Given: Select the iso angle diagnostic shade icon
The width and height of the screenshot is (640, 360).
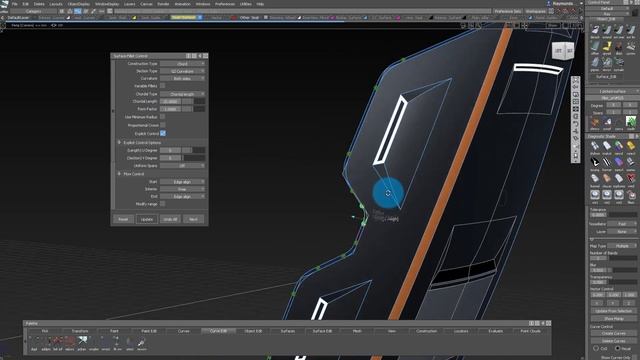Looking at the screenshot, I should point(595,163).
